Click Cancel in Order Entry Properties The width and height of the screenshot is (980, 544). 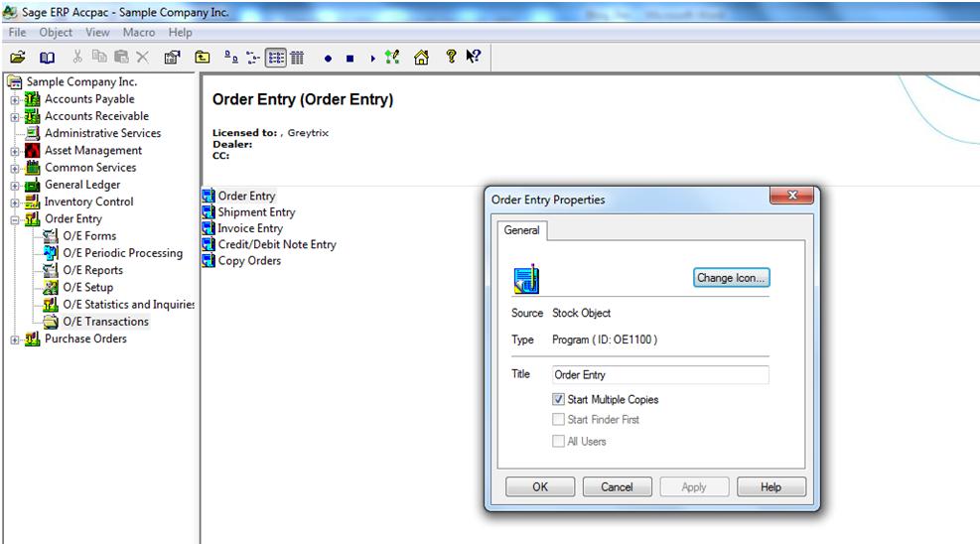617,487
